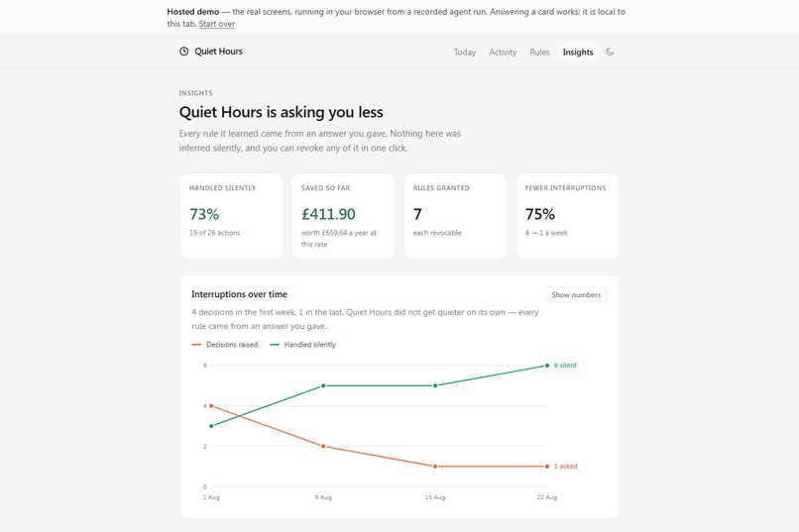Screen dimensions: 799x532
Task: Select the Handled Silently 73% card
Action: 231,216
